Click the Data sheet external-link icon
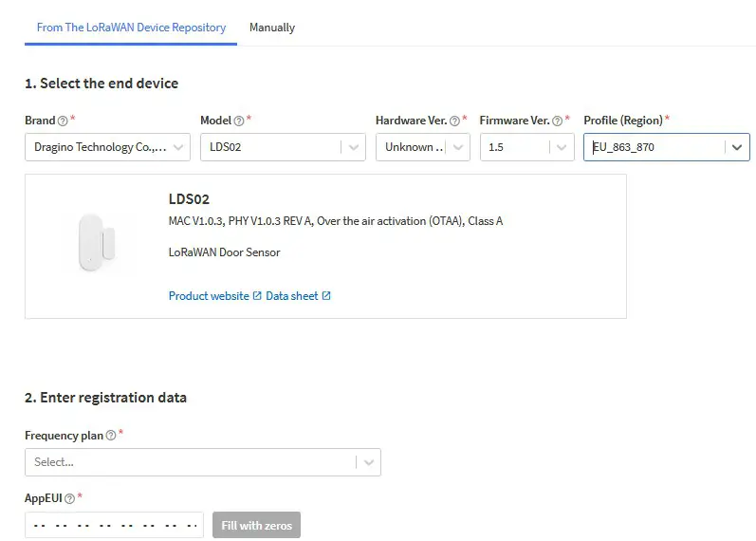 [x=326, y=295]
